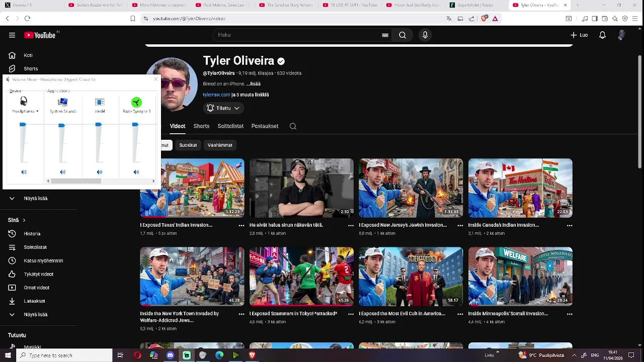Image resolution: width=644 pixels, height=362 pixels.
Task: Click the share icon in address bar
Action: tap(471, 19)
